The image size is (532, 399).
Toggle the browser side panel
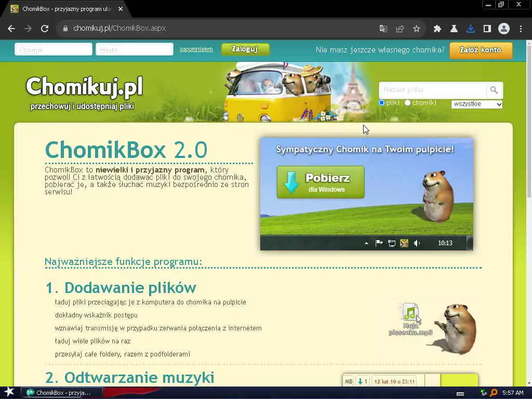pos(487,29)
